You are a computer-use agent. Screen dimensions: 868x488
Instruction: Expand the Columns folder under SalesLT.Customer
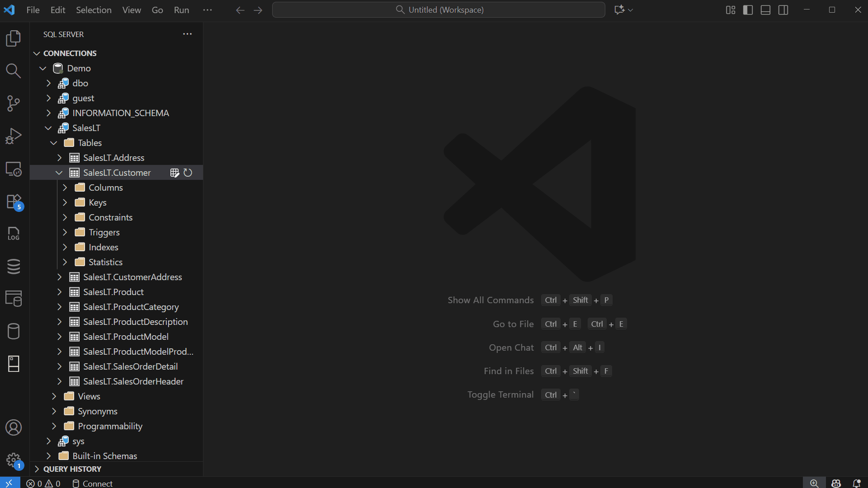65,188
